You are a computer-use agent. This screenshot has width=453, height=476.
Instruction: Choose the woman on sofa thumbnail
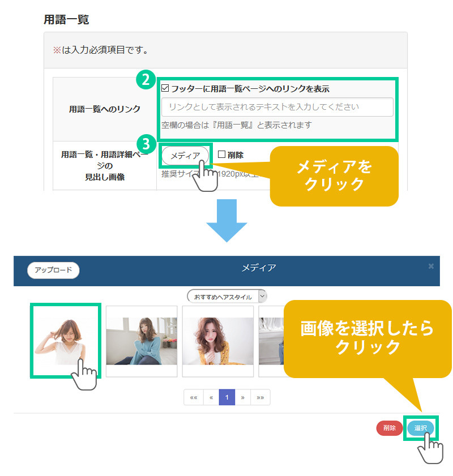point(142,341)
